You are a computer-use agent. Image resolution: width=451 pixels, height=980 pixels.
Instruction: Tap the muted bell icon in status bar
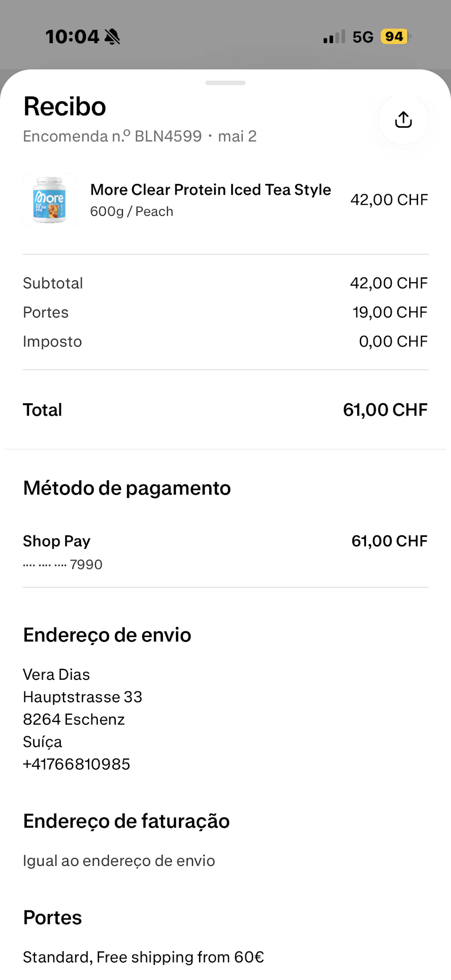pos(112,37)
